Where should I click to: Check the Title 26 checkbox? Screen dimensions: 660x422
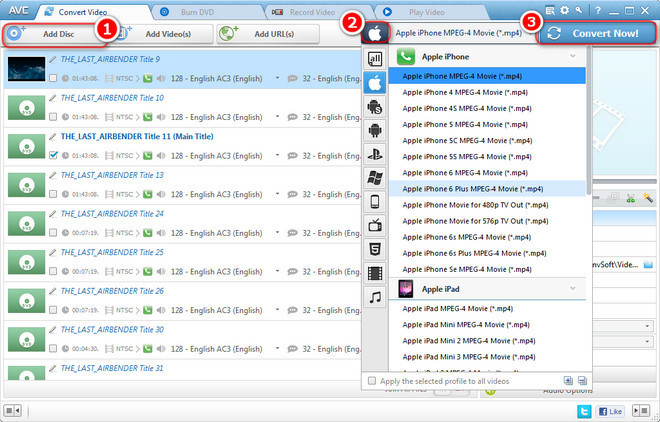[53, 310]
